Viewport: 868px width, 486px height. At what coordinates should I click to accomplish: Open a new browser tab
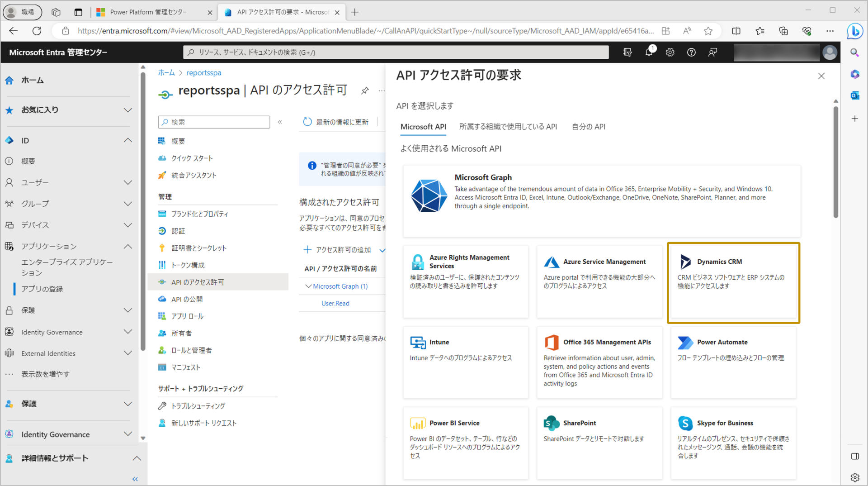355,12
